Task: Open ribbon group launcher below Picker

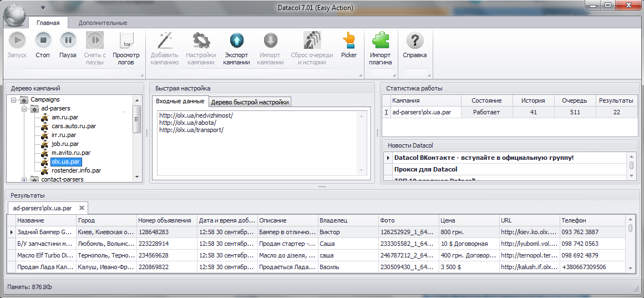Action: coord(361,75)
